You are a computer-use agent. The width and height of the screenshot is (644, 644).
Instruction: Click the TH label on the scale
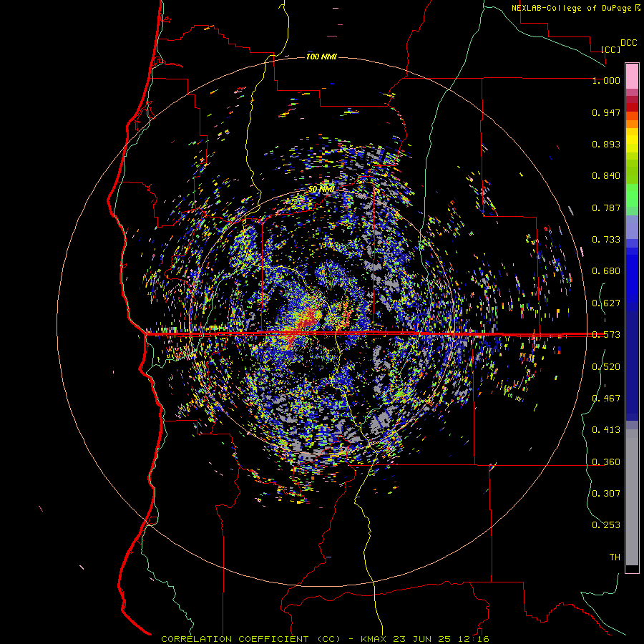pos(615,557)
